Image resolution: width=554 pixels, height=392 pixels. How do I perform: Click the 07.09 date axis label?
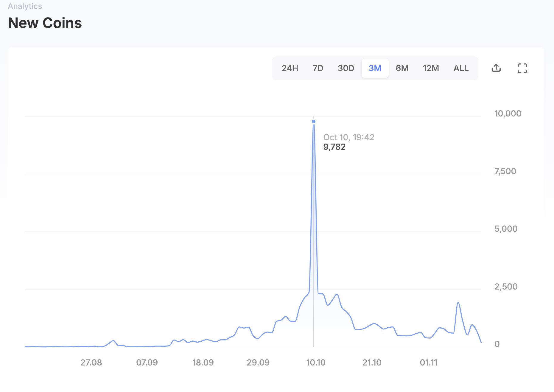[x=147, y=363]
